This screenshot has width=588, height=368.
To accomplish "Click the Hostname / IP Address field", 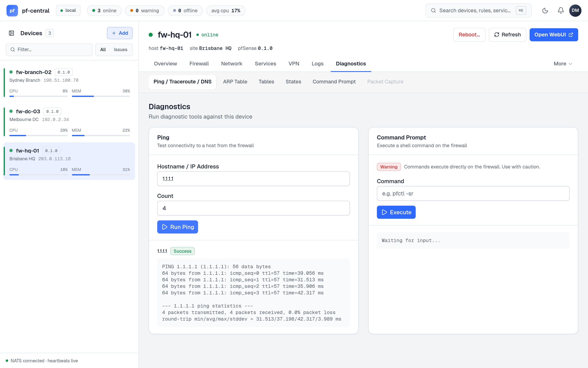I will 253,179.
